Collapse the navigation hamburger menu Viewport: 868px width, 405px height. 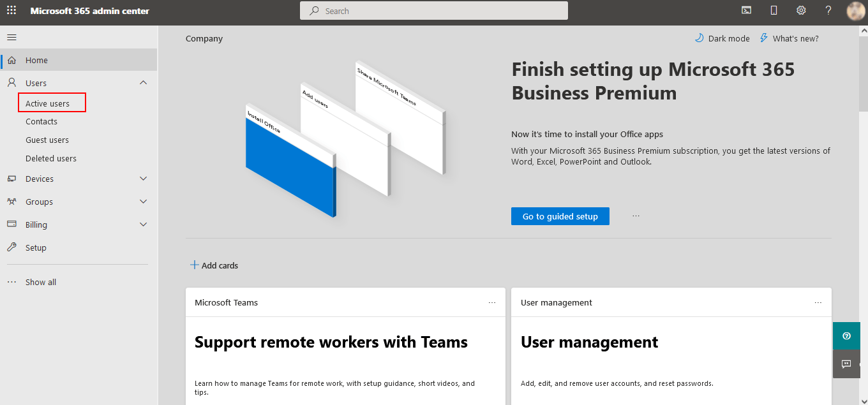point(11,38)
